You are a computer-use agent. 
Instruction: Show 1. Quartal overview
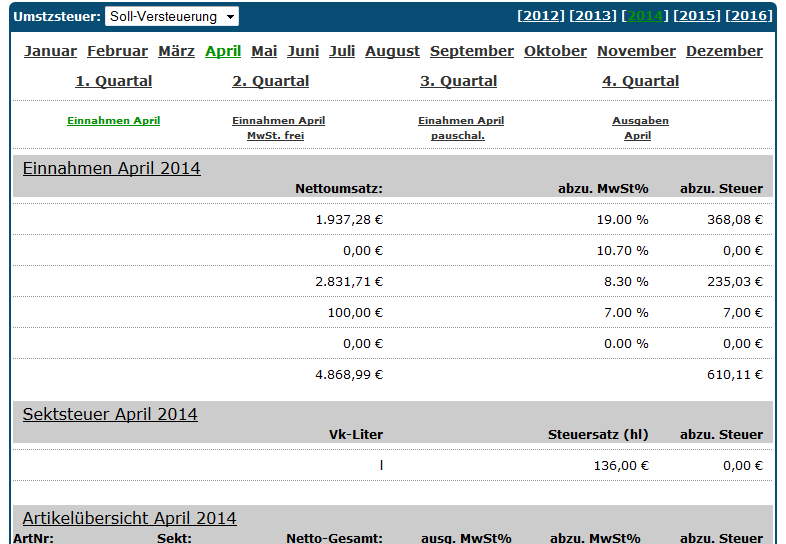(x=114, y=81)
